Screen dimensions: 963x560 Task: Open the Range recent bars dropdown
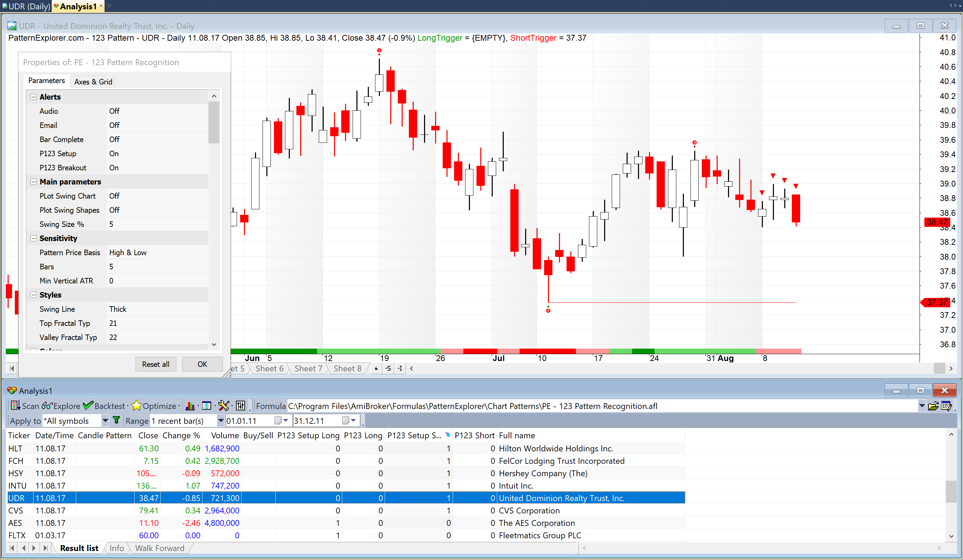[x=220, y=421]
